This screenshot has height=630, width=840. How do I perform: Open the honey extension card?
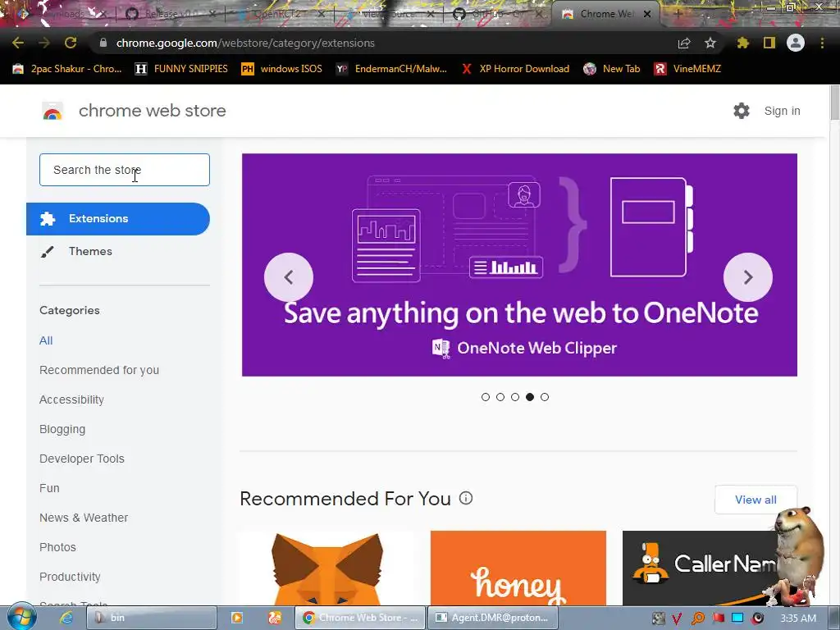coord(518,568)
